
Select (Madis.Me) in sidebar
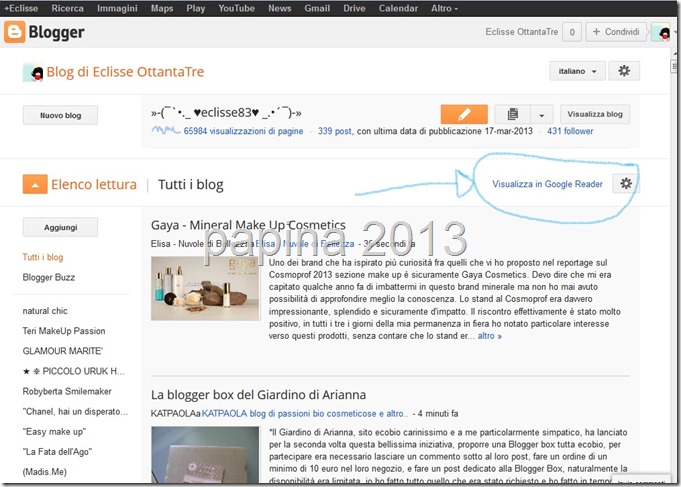[x=45, y=471]
